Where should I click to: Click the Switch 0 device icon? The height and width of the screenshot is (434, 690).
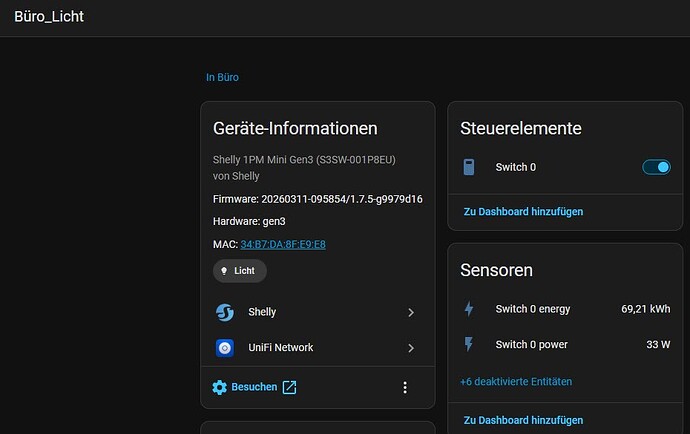click(x=469, y=167)
